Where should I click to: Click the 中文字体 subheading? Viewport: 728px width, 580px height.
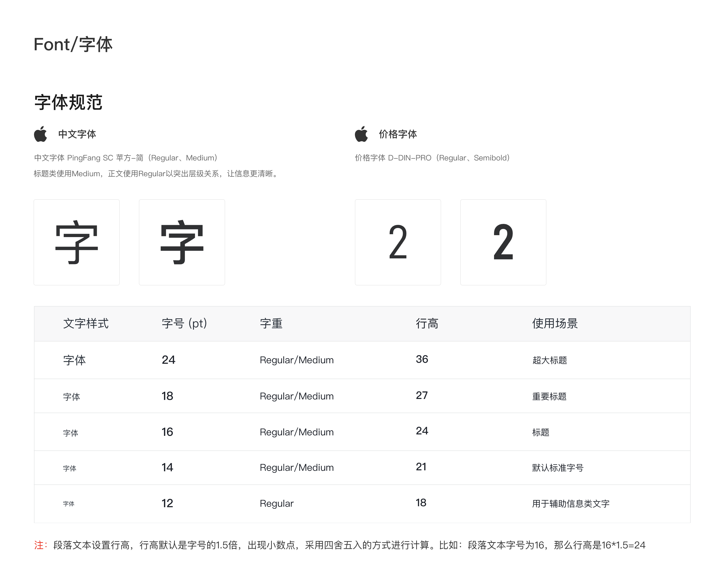point(77,134)
